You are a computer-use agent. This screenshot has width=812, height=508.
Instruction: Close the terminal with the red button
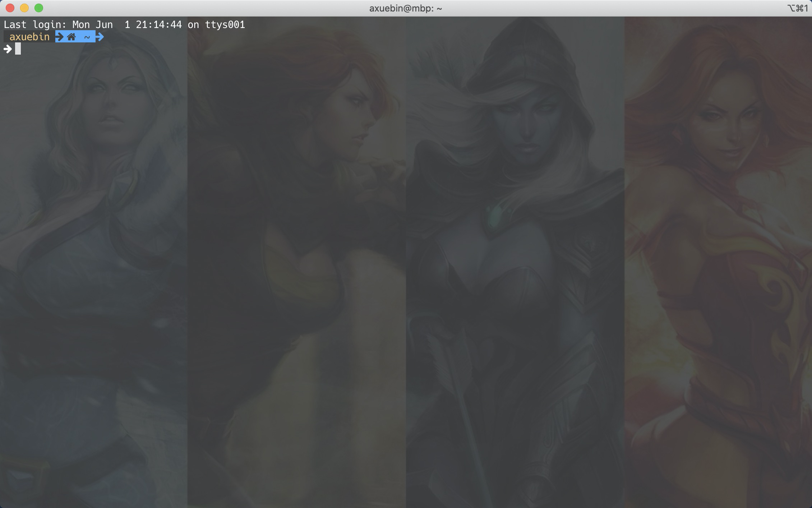pyautogui.click(x=10, y=8)
